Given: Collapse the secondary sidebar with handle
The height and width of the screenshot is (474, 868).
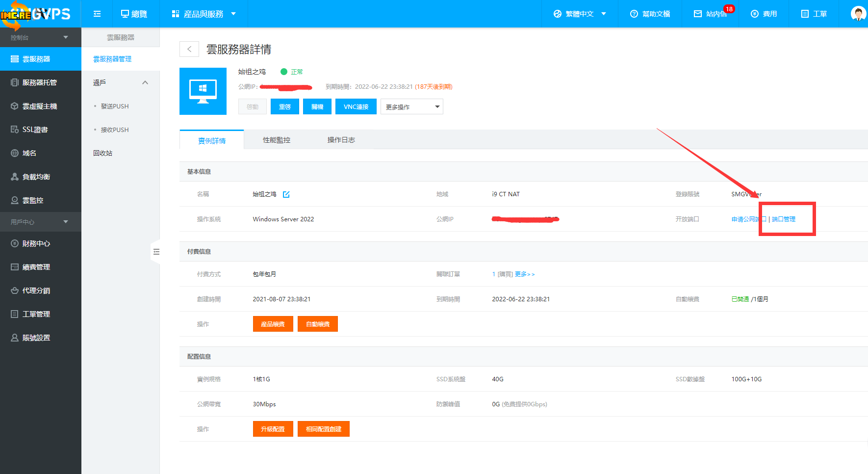Looking at the screenshot, I should (156, 252).
